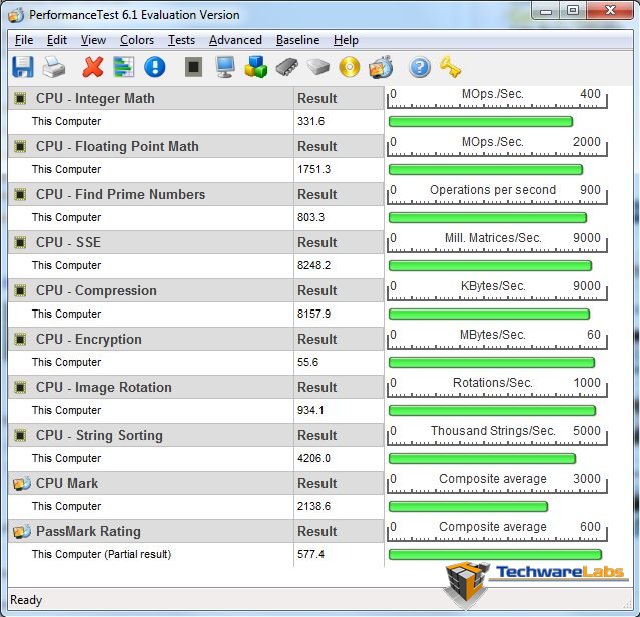This screenshot has height=617, width=640.
Task: Click the PassMark Rating row icon
Action: [21, 531]
